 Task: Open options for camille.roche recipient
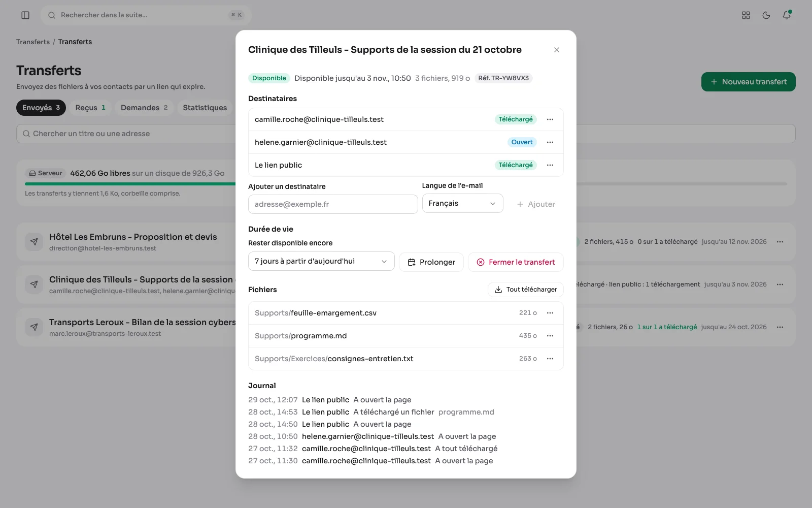[x=550, y=119]
